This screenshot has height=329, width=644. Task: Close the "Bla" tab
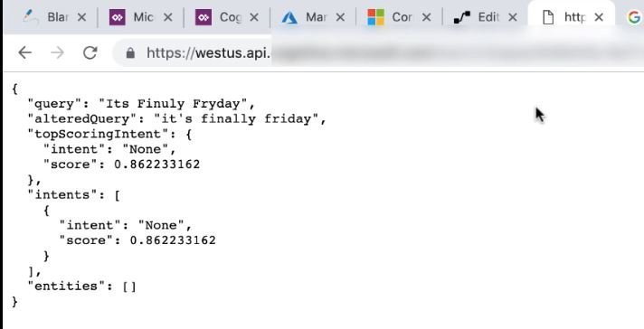coord(81,17)
